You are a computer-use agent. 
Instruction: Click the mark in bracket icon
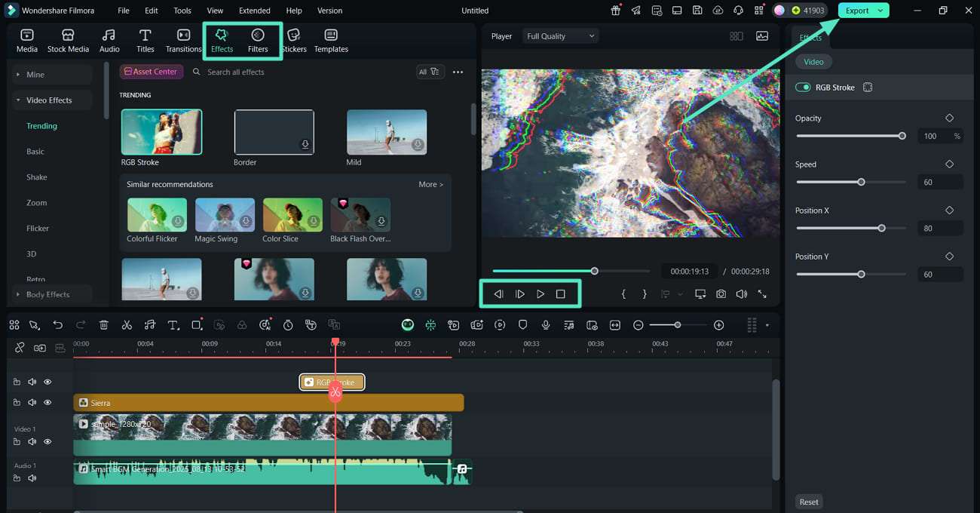[x=623, y=294]
